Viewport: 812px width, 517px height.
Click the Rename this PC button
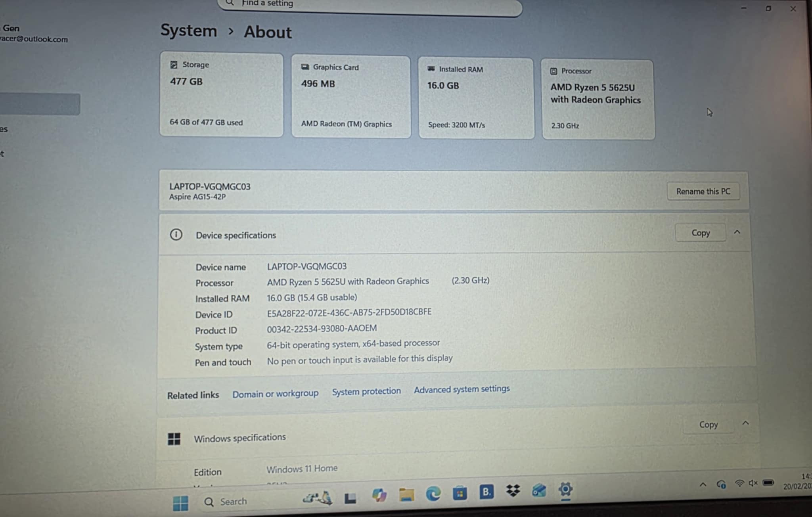703,191
